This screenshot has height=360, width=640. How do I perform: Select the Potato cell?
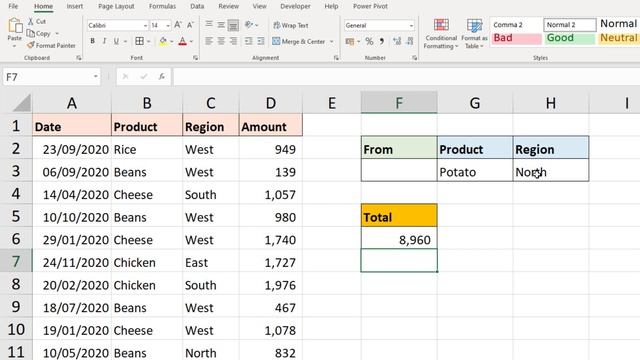pyautogui.click(x=475, y=170)
